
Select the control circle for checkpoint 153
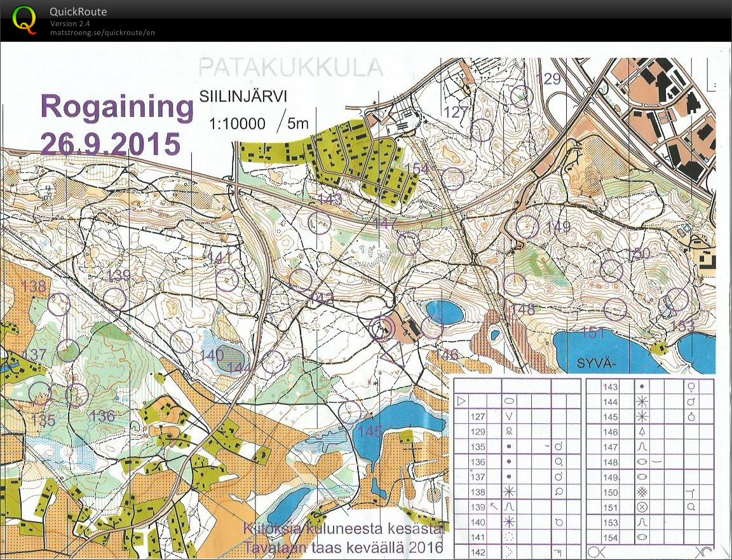click(677, 299)
